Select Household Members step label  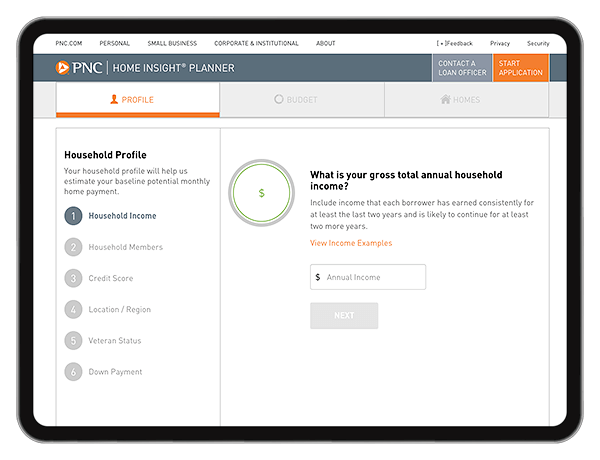click(126, 247)
